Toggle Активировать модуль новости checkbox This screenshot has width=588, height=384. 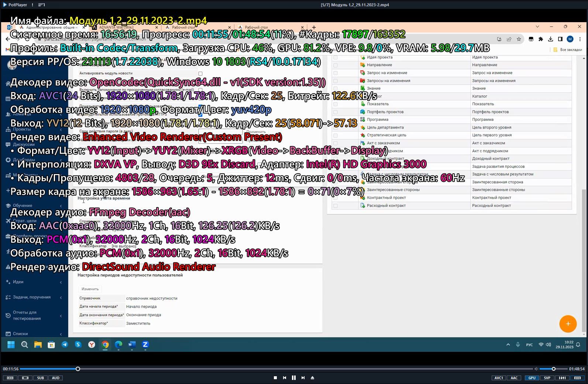tap(200, 74)
